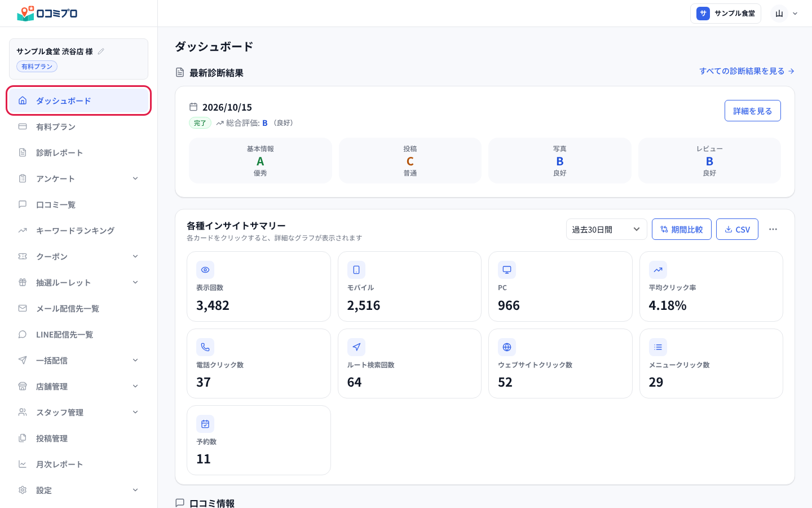Viewport: 812px width, 508px height.
Task: Expand the クーポン submenu
Action: 78,257
